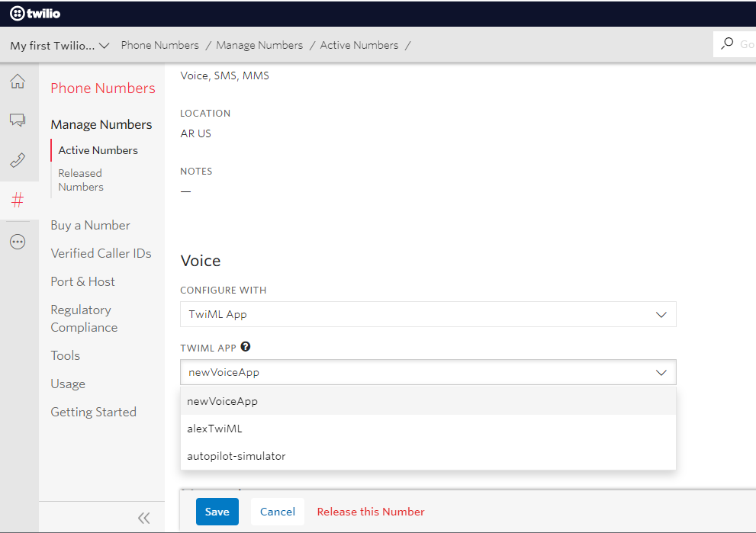This screenshot has height=533, width=756.
Task: Save the number configuration
Action: pos(217,512)
